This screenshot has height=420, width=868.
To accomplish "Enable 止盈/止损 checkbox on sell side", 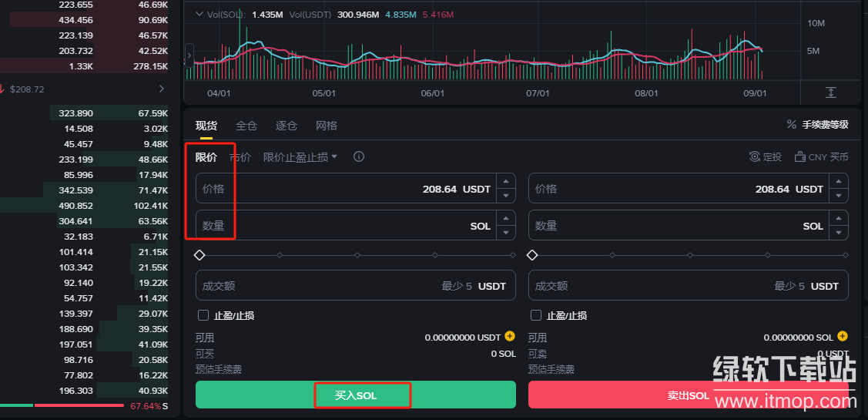I will [536, 315].
